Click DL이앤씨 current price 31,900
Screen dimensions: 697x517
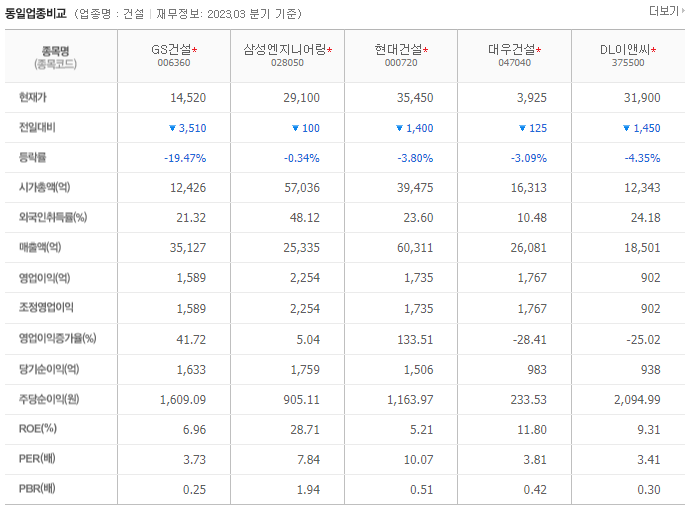[x=642, y=98]
